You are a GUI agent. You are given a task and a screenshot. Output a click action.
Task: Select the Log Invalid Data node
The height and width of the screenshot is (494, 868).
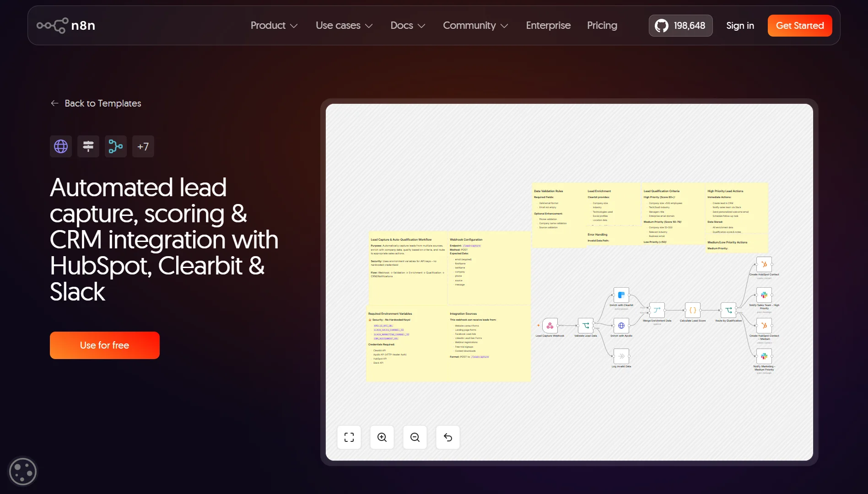point(621,356)
